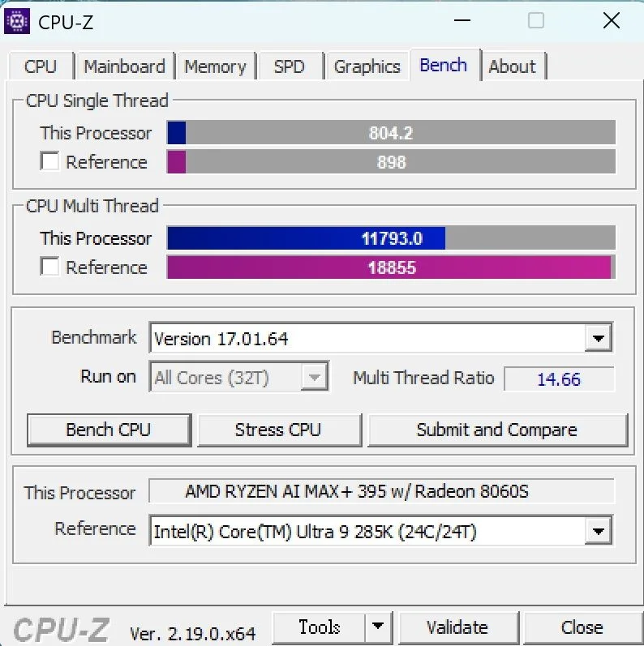Image resolution: width=644 pixels, height=646 pixels.
Task: Open the SPD tab
Action: 290,66
